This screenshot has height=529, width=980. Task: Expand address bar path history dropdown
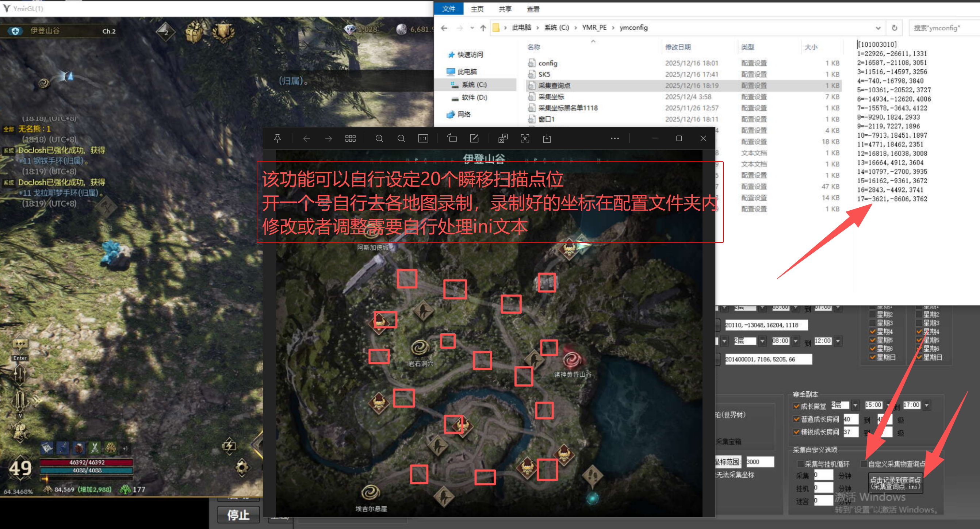coord(878,28)
